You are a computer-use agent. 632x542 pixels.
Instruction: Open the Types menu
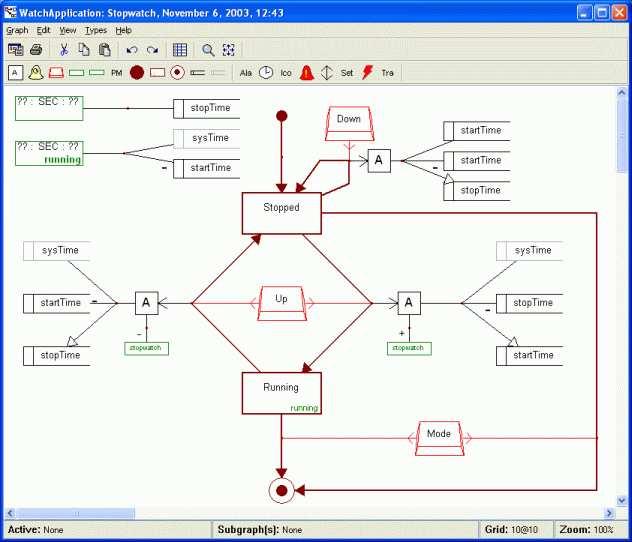[x=96, y=31]
